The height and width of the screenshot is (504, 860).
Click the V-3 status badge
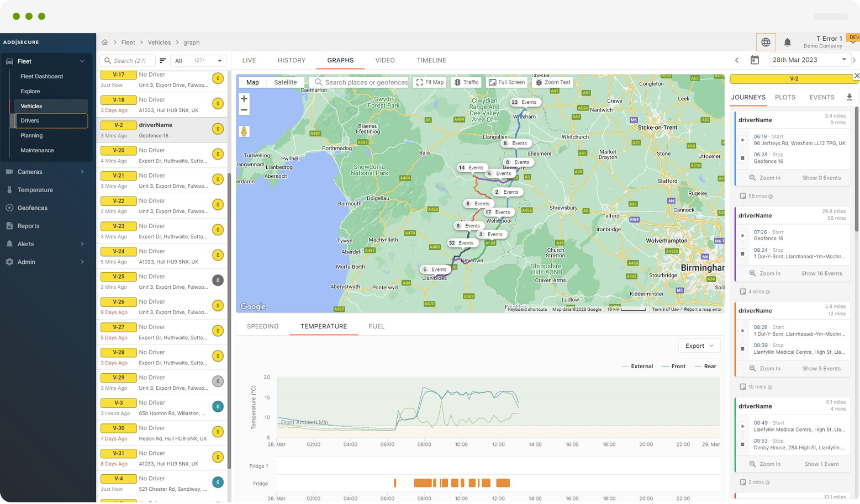click(218, 406)
